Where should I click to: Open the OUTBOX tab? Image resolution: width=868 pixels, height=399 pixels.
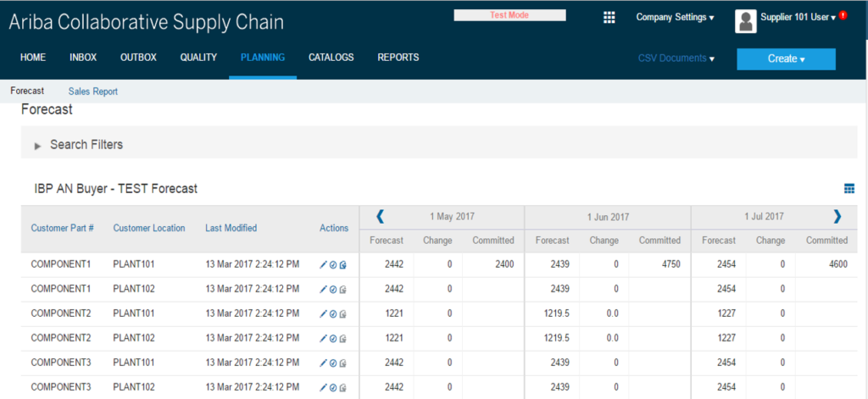pos(138,58)
